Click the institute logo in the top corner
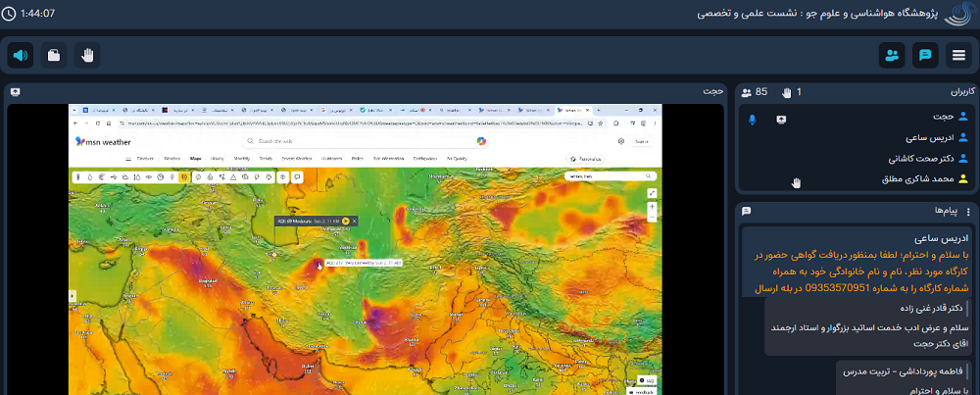This screenshot has width=980, height=395. (958, 14)
